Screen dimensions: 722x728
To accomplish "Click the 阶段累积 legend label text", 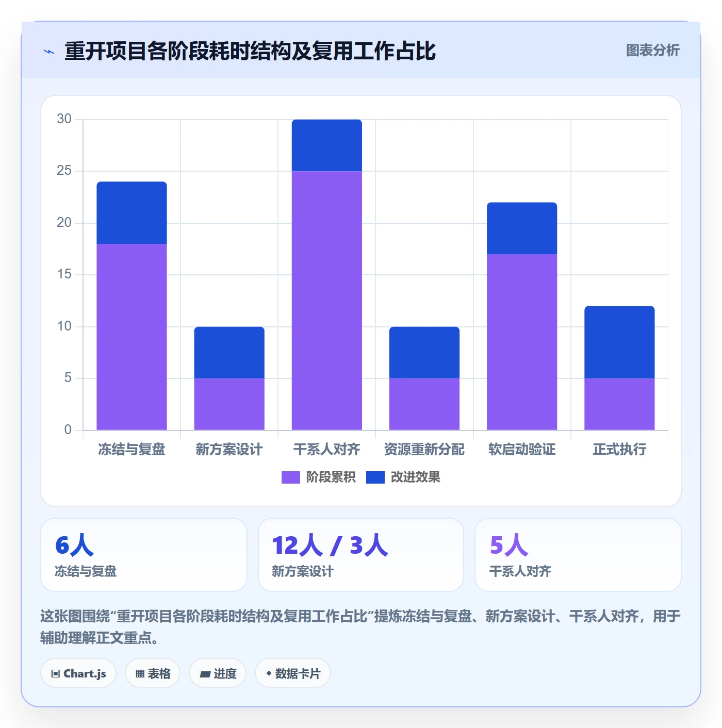I will point(331,477).
